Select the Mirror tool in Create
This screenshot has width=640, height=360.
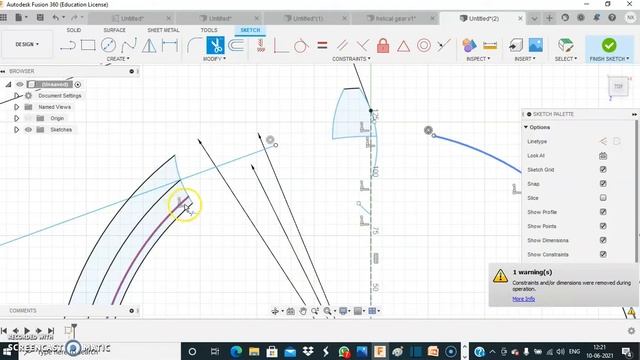[x=149, y=45]
